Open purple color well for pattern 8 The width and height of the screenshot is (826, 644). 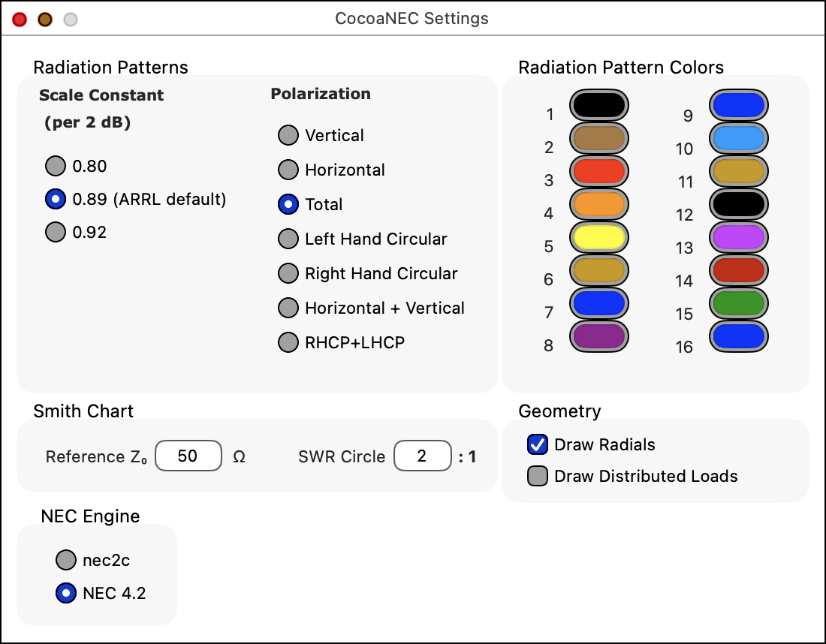pos(599,336)
